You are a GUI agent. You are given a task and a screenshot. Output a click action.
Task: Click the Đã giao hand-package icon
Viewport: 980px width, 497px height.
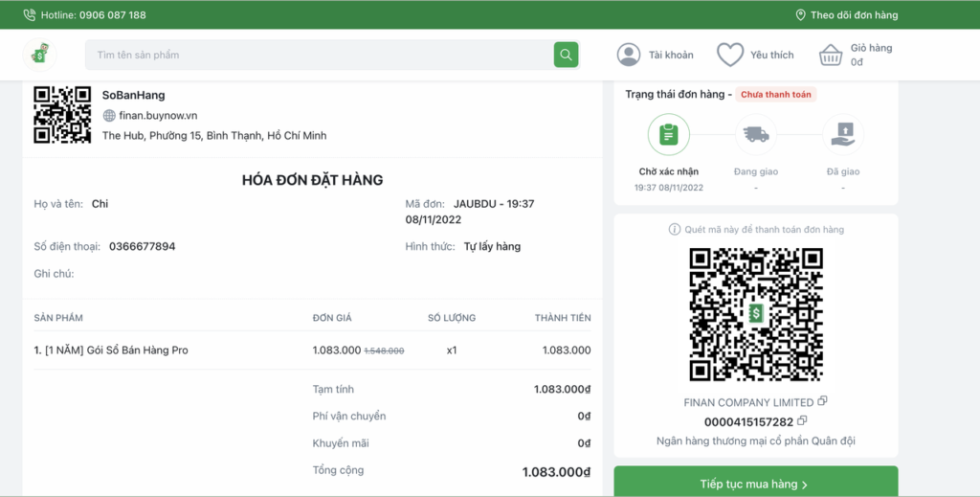(x=843, y=134)
